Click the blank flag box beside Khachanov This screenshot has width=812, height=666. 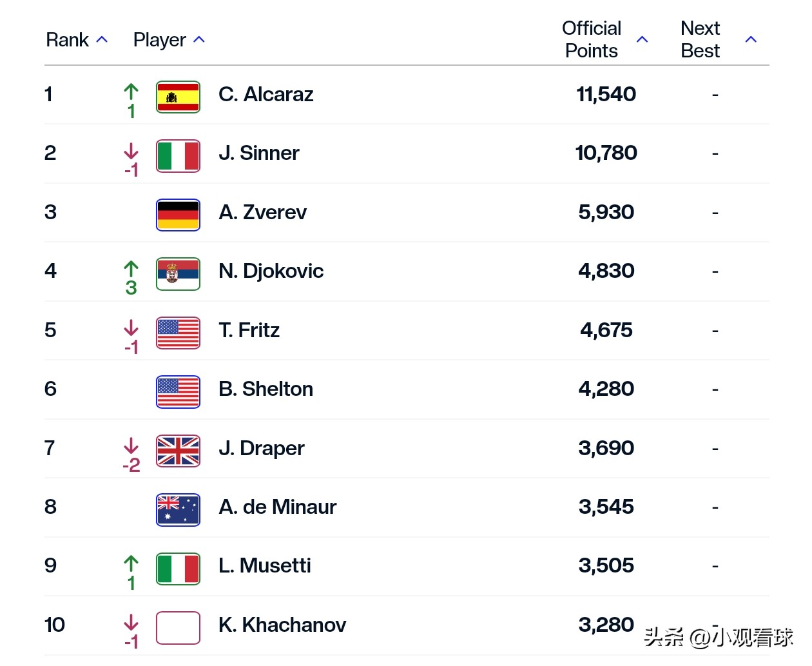178,628
